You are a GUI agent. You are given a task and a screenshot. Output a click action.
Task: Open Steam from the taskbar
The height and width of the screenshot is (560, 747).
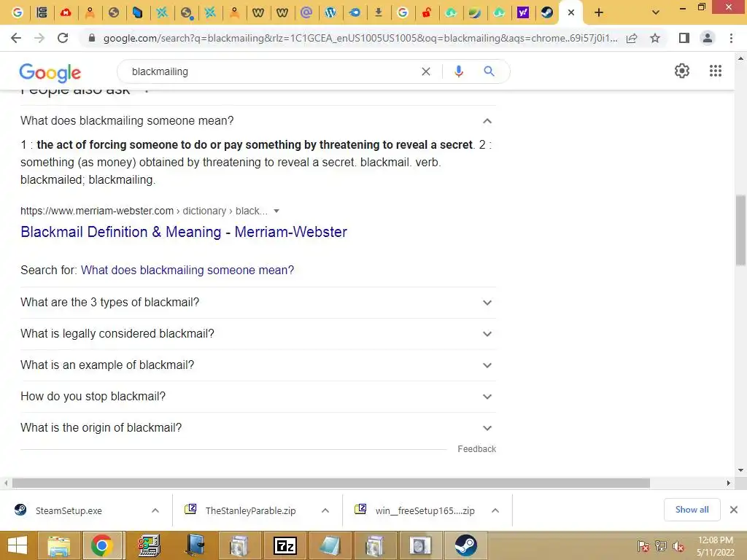point(465,545)
